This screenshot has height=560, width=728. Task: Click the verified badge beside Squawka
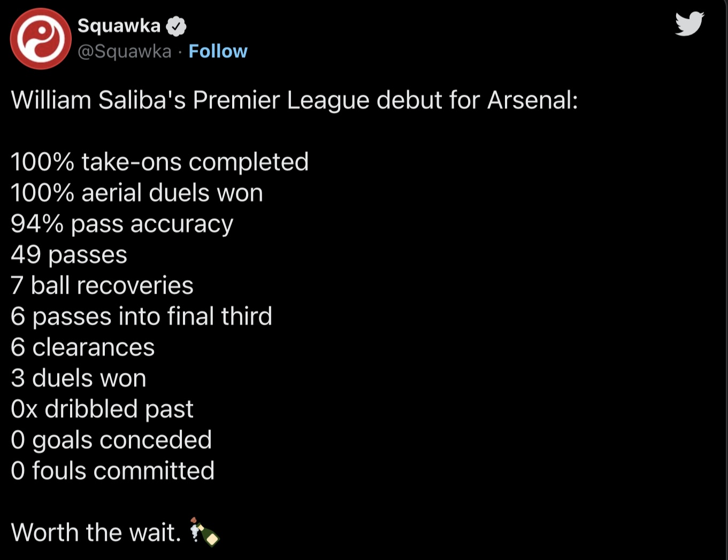[x=177, y=26]
